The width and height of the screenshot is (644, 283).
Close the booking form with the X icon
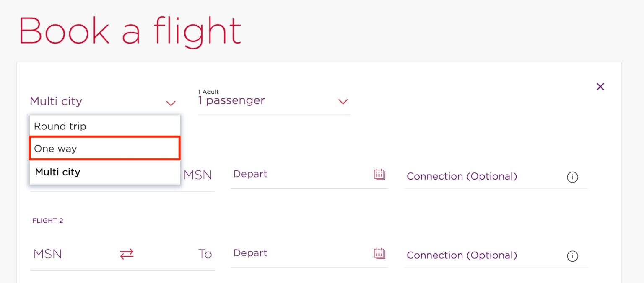(x=600, y=87)
